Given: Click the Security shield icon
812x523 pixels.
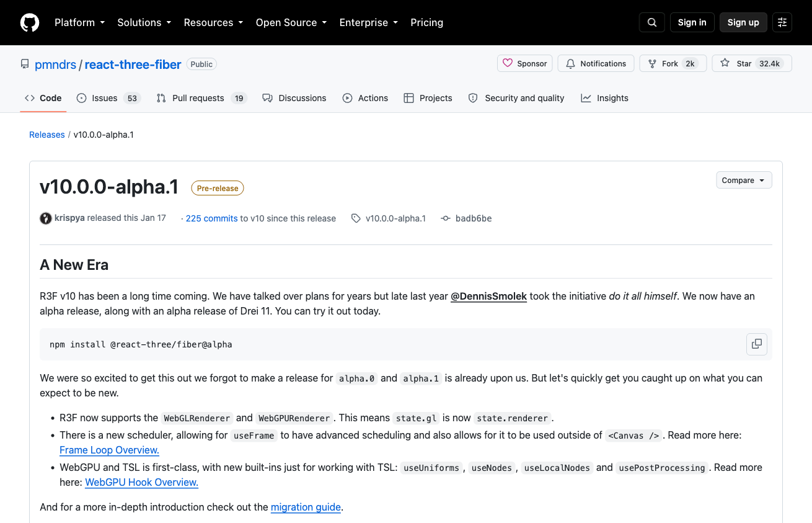Looking at the screenshot, I should pos(473,98).
